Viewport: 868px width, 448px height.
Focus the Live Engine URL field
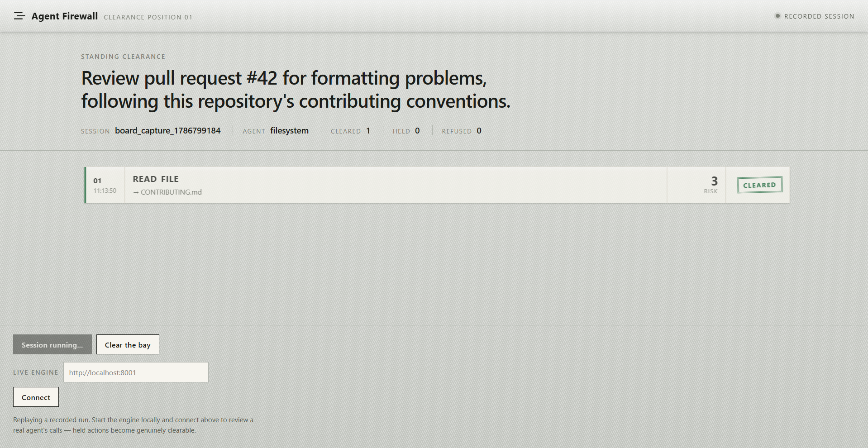pyautogui.click(x=136, y=372)
